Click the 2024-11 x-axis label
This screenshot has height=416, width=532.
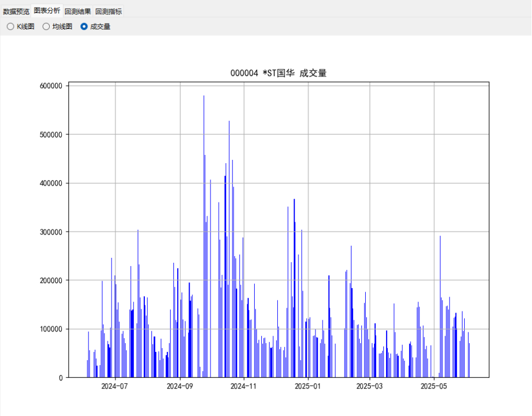[x=244, y=386]
